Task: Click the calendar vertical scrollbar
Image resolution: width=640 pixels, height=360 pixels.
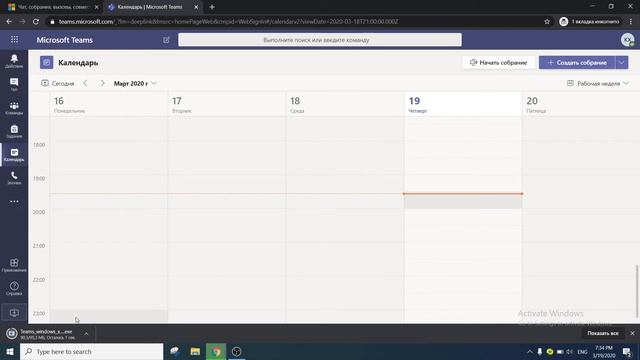Action: (637, 291)
